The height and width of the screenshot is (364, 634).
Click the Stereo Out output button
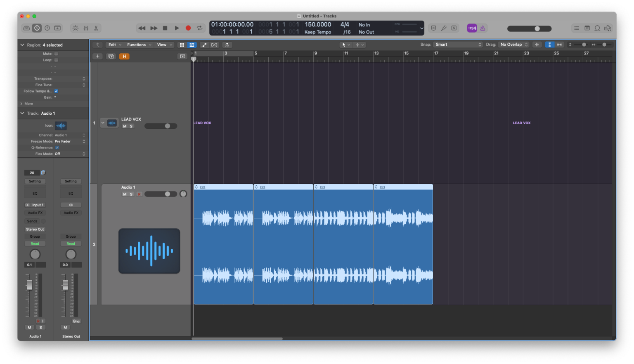coord(35,229)
